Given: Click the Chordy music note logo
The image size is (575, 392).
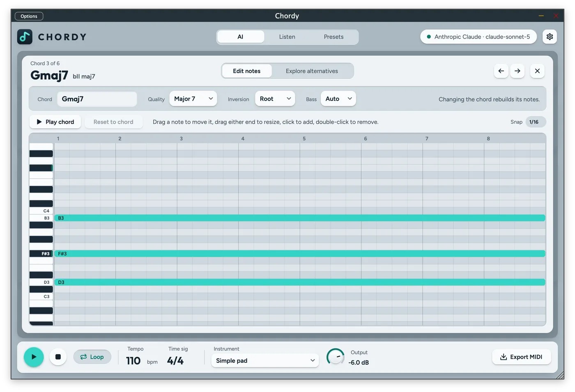Looking at the screenshot, I should [x=25, y=37].
